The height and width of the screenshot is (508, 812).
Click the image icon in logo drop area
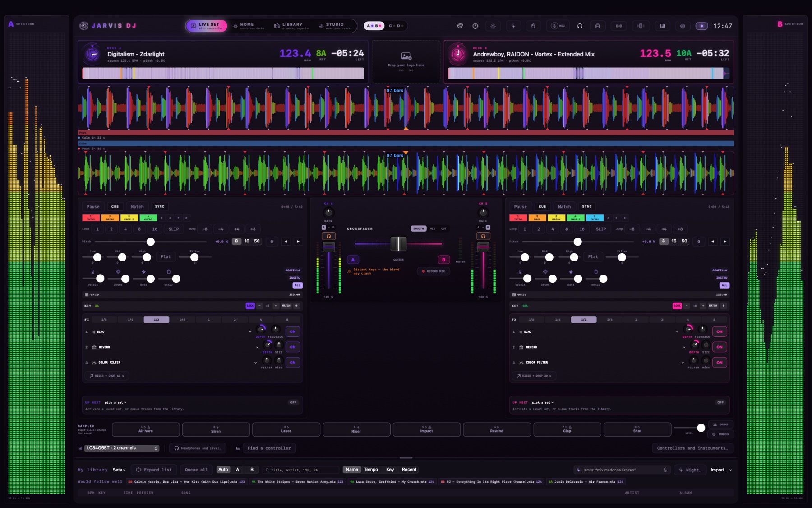pos(406,56)
